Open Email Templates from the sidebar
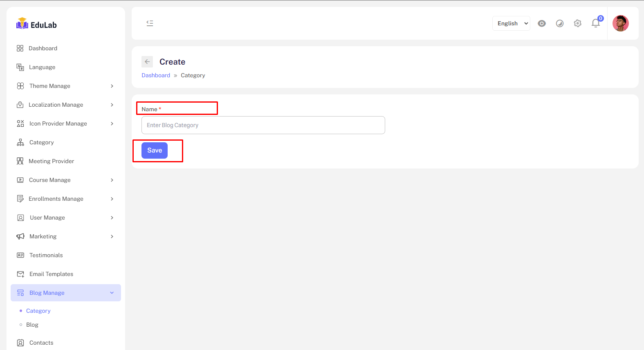 (x=51, y=274)
